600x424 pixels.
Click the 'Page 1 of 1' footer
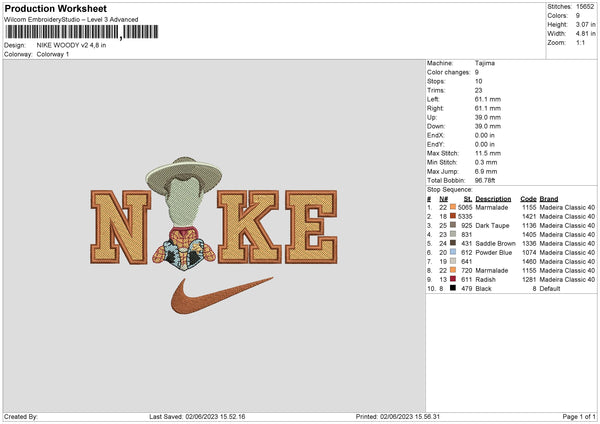pos(579,416)
